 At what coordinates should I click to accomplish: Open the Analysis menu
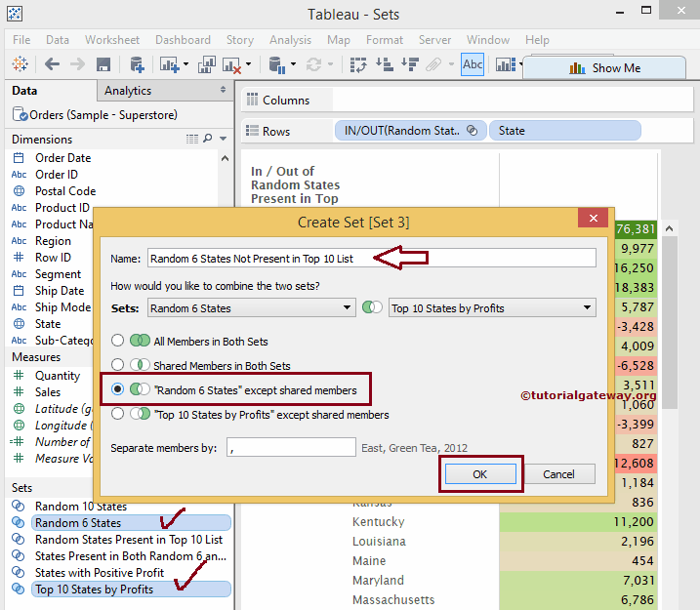click(290, 40)
